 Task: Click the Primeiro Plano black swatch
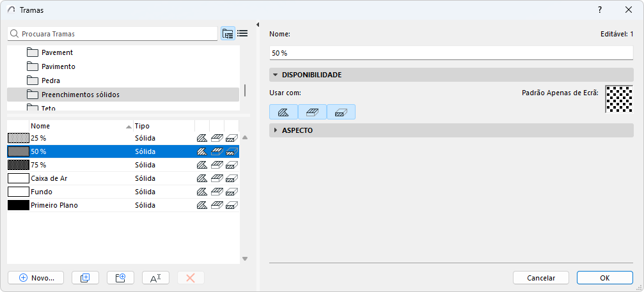pyautogui.click(x=19, y=205)
